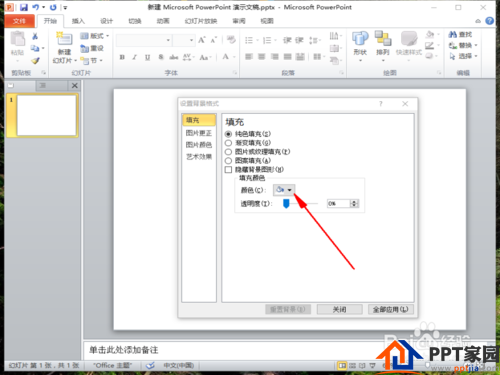
Task: Click the notes area 单击此处添加备注
Action: [124, 350]
